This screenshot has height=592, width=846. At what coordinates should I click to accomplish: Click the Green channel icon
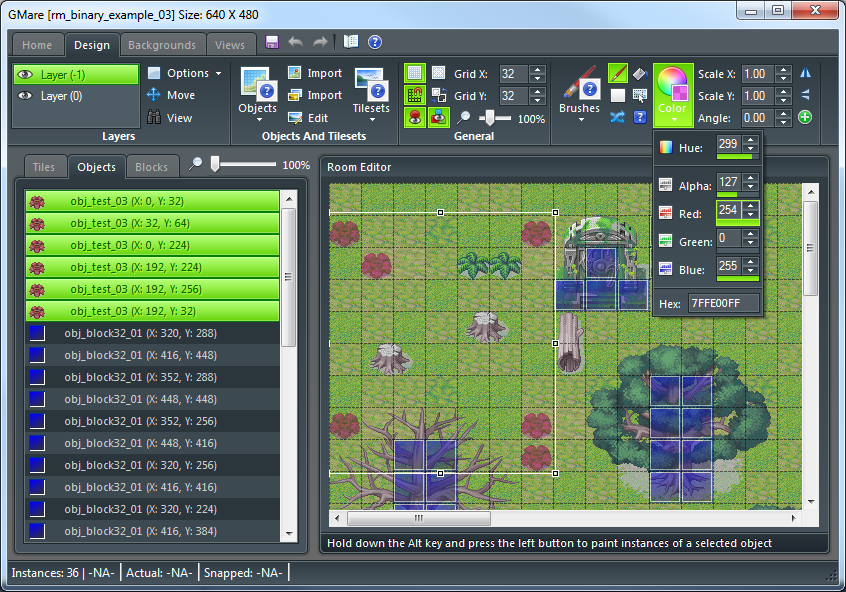point(666,241)
